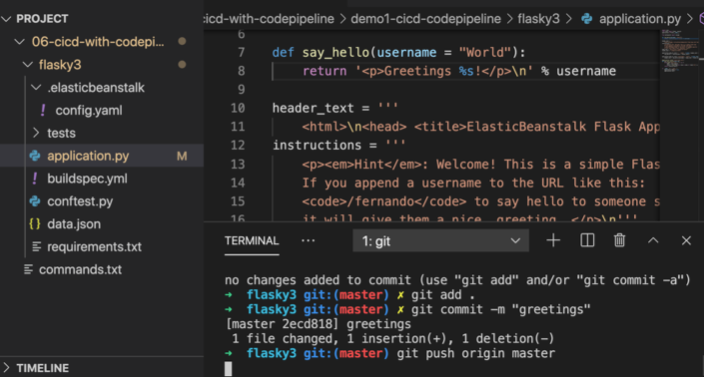Click the modified dot on flasky3 folder
This screenshot has height=377, width=704.
coord(182,65)
